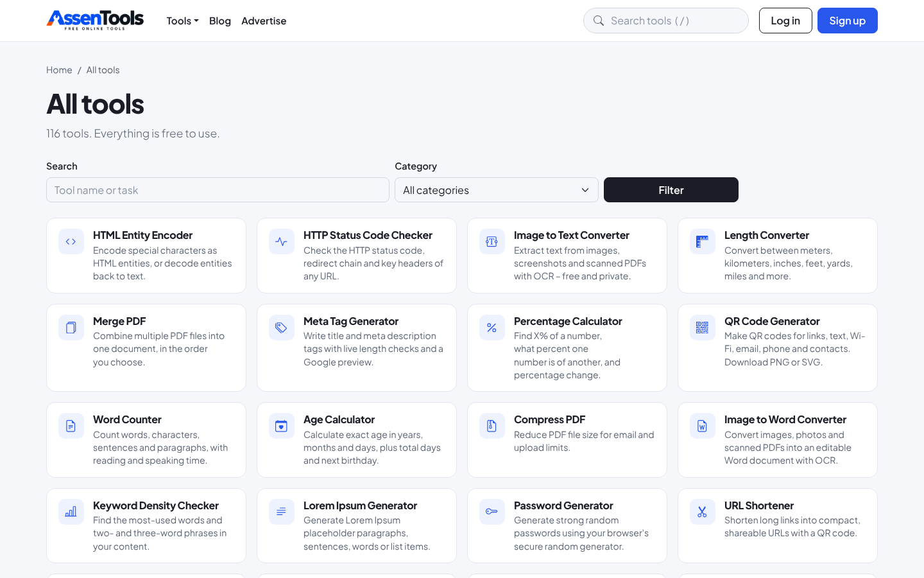Click the Password Generator key icon
The height and width of the screenshot is (578, 924).
[x=492, y=512]
